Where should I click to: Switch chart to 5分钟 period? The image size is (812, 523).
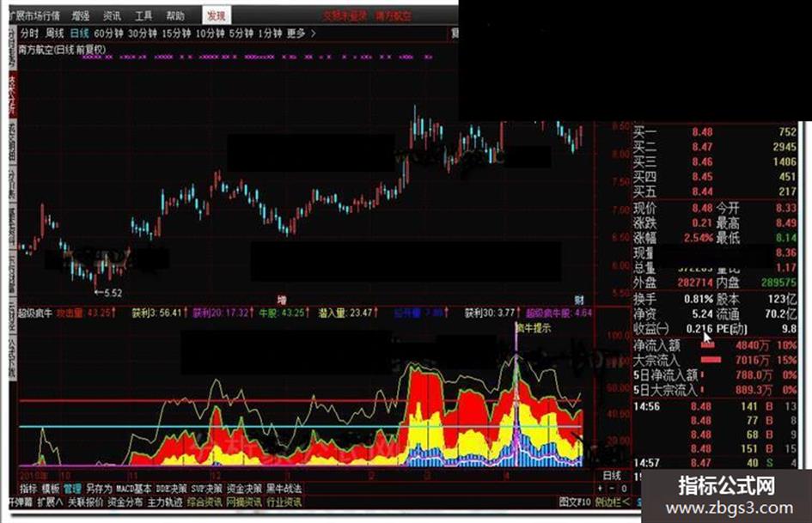click(x=241, y=33)
